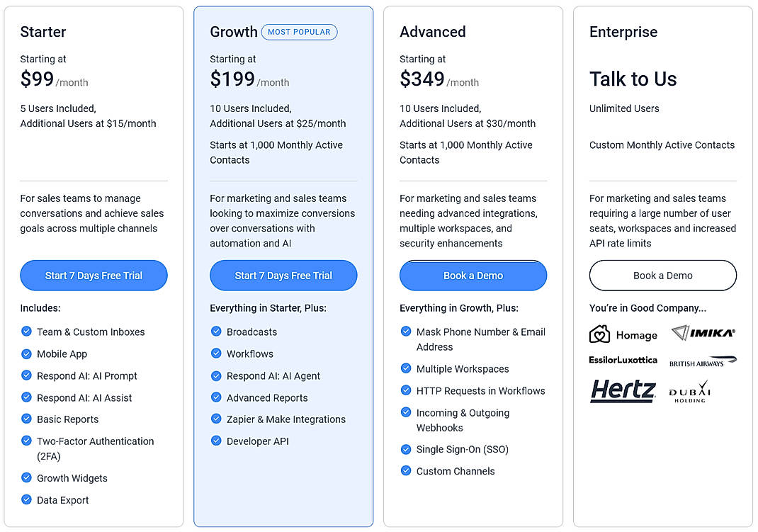The height and width of the screenshot is (532, 758).
Task: Toggle the check beside Workflows
Action: pyautogui.click(x=216, y=353)
